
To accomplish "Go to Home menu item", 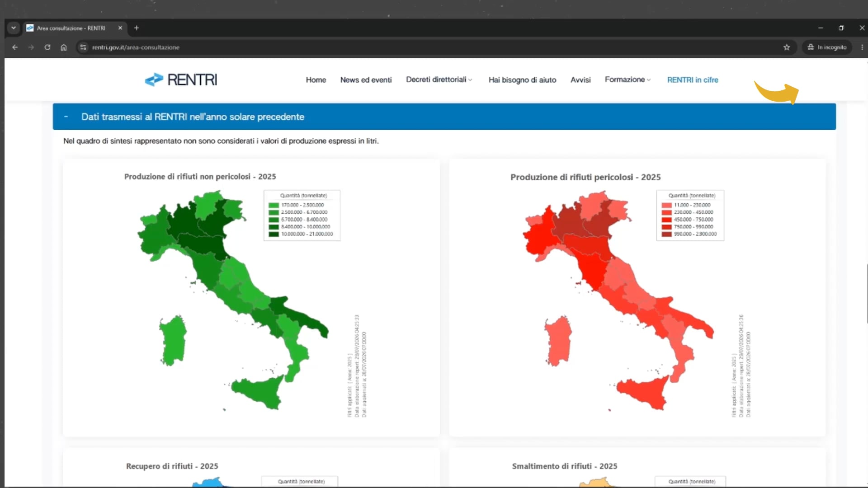I will [x=316, y=80].
